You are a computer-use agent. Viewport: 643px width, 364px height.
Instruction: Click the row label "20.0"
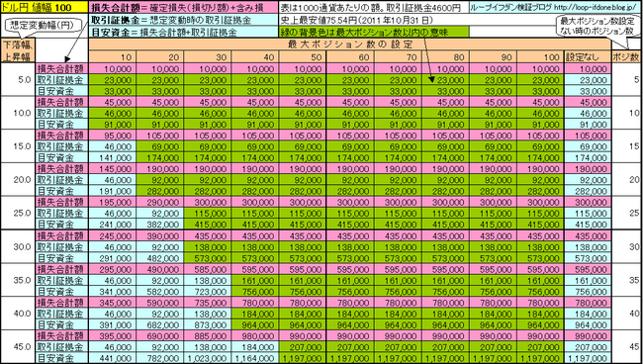click(x=18, y=180)
